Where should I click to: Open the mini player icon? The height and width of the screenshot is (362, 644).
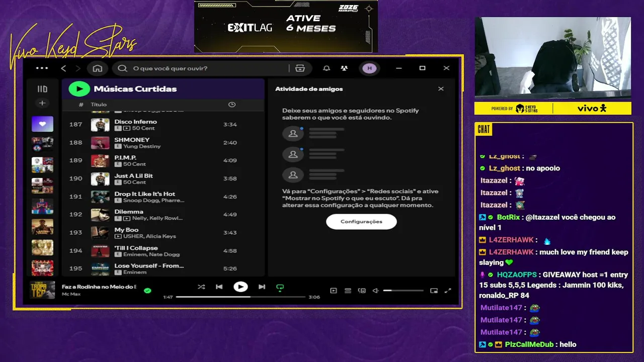pyautogui.click(x=434, y=291)
